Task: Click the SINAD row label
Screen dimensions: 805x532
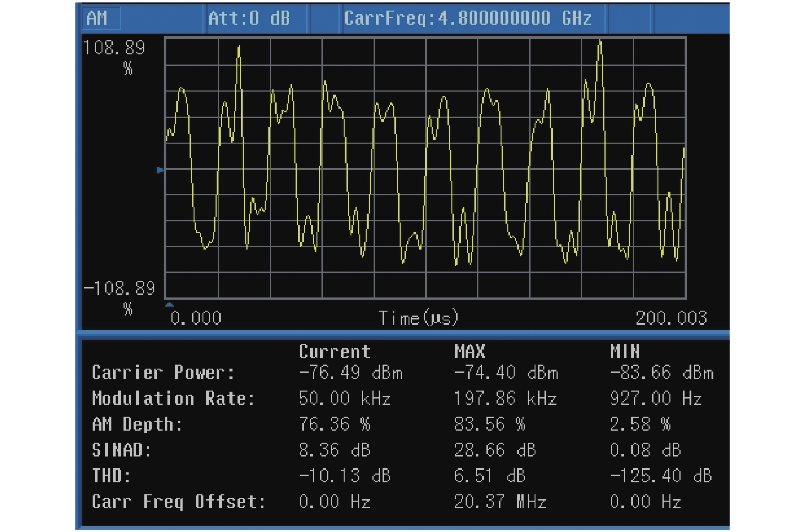Action: point(122,450)
